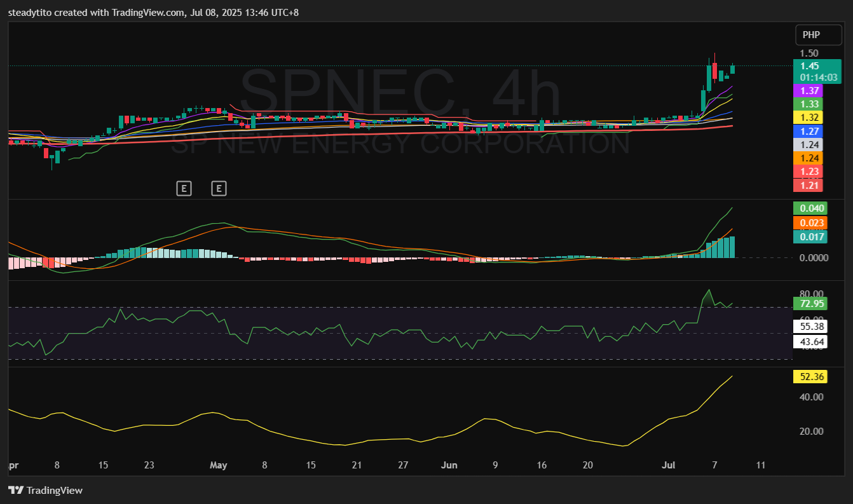This screenshot has width=853, height=504.
Task: Open the earnings E marker above May label
Action: click(219, 188)
